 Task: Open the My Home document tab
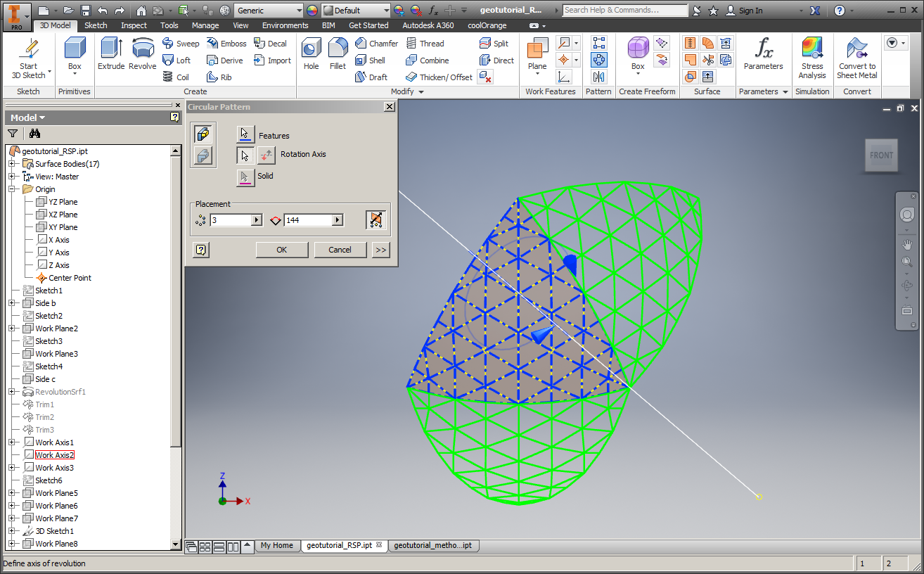coord(277,545)
